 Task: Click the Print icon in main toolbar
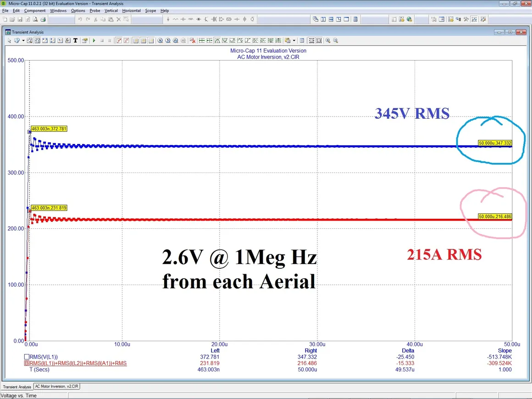click(x=43, y=20)
